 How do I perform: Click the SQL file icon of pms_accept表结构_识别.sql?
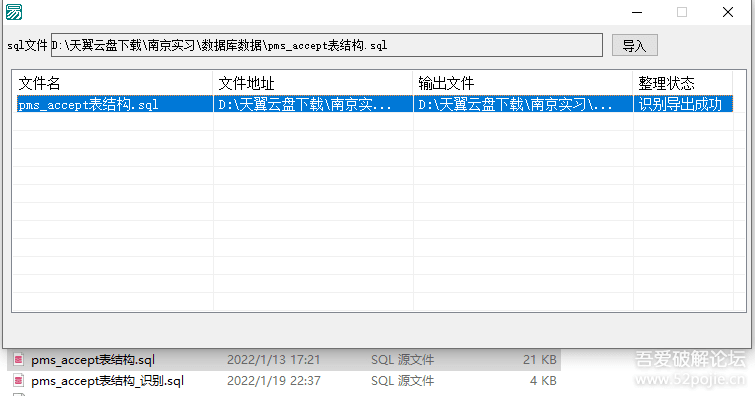click(19, 381)
